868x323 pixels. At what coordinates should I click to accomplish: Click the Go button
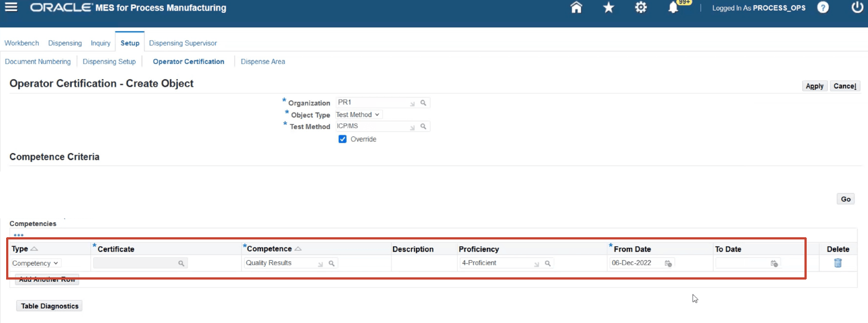[x=846, y=199]
